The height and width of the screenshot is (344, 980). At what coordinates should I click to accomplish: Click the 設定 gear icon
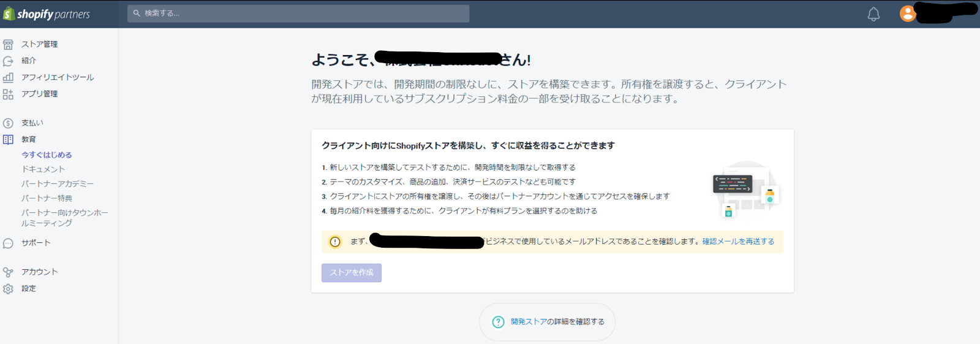pyautogui.click(x=8, y=289)
